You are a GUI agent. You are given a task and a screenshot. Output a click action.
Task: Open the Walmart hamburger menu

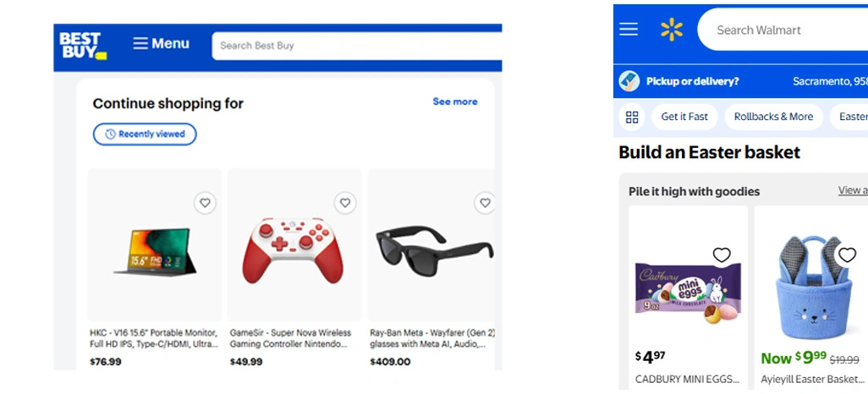(x=629, y=30)
